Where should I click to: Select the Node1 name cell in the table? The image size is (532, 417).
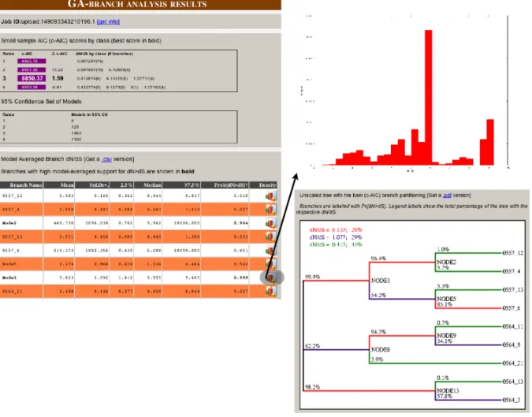coord(21,278)
